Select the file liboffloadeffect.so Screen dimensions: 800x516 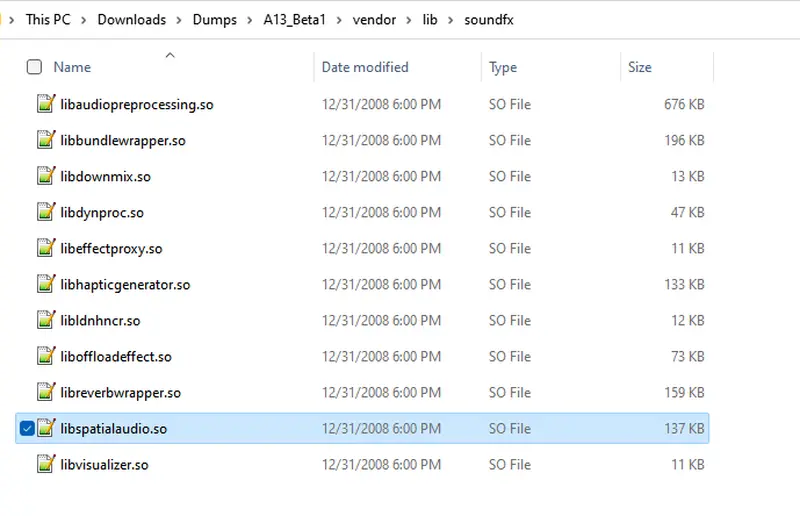[116, 356]
